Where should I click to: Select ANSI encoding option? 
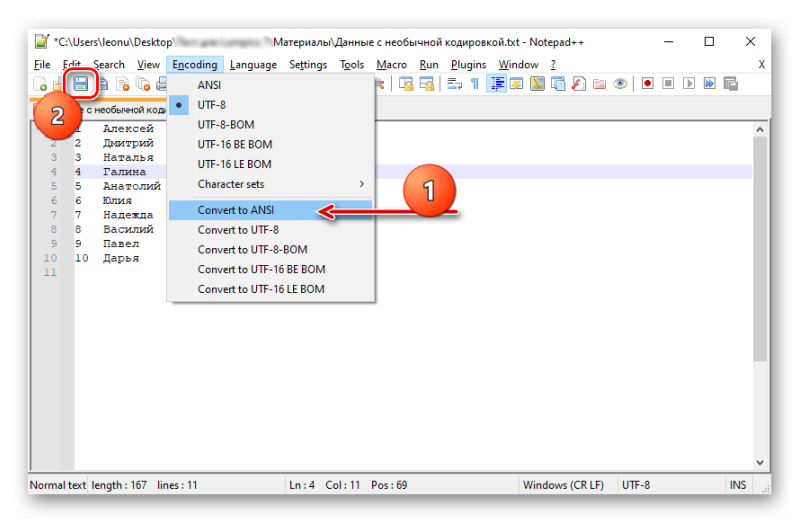[x=271, y=85]
